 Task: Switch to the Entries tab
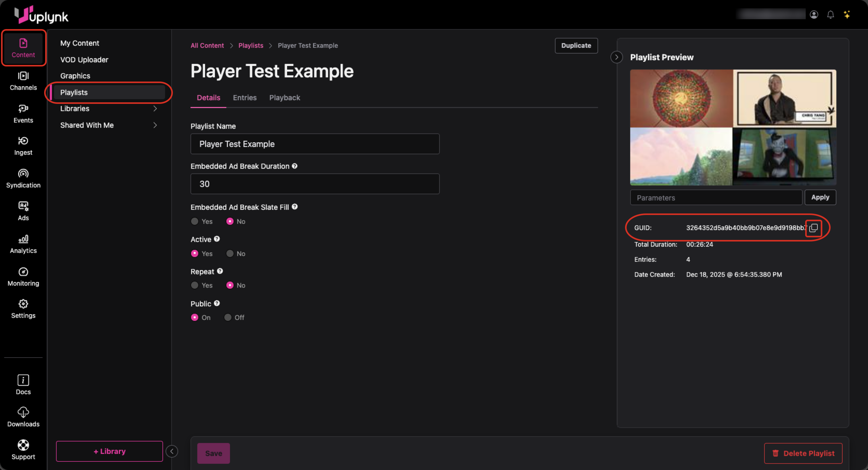tap(245, 98)
